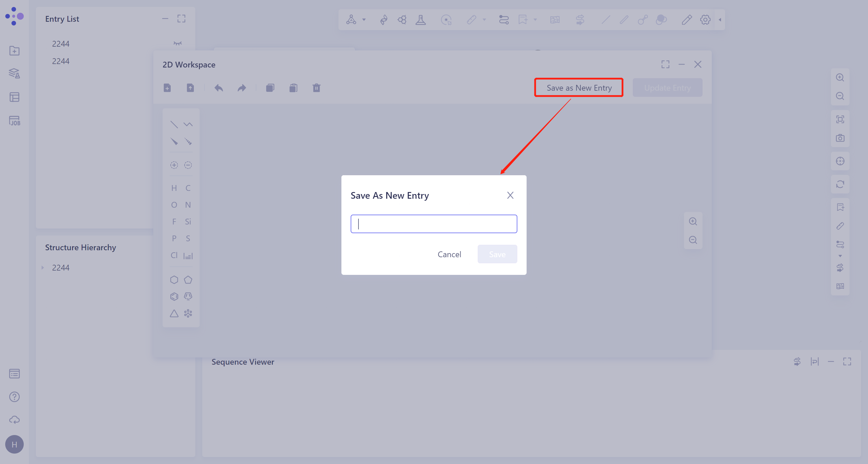868x464 pixels.
Task: Toggle the positive charge tool
Action: pos(174,165)
